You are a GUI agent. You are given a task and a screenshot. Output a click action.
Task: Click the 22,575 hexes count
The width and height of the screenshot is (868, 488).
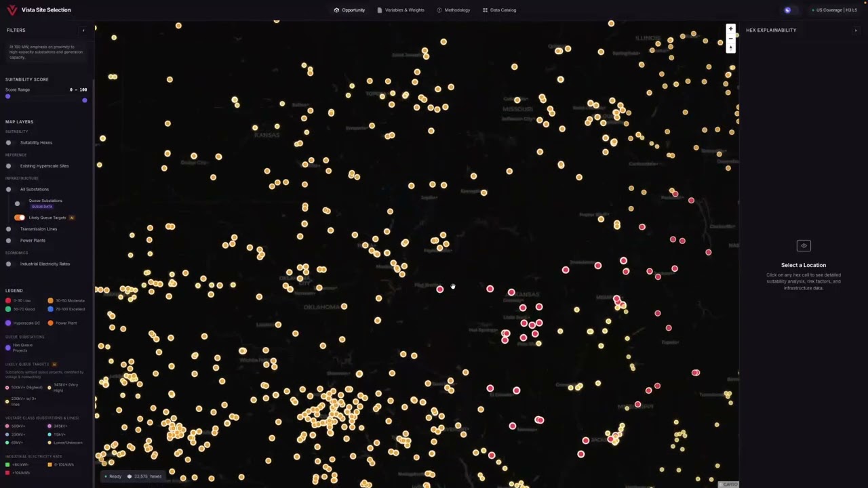point(145,476)
